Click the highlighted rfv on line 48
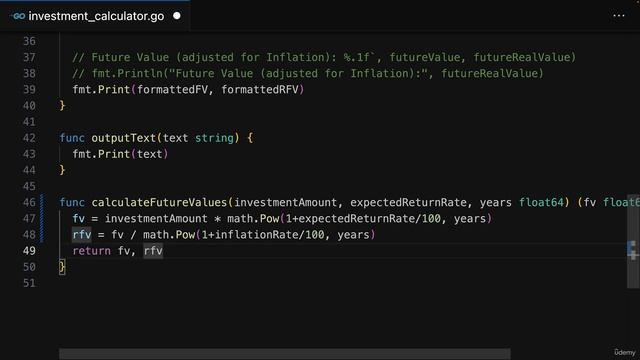The width and height of the screenshot is (640, 360). coord(82,235)
